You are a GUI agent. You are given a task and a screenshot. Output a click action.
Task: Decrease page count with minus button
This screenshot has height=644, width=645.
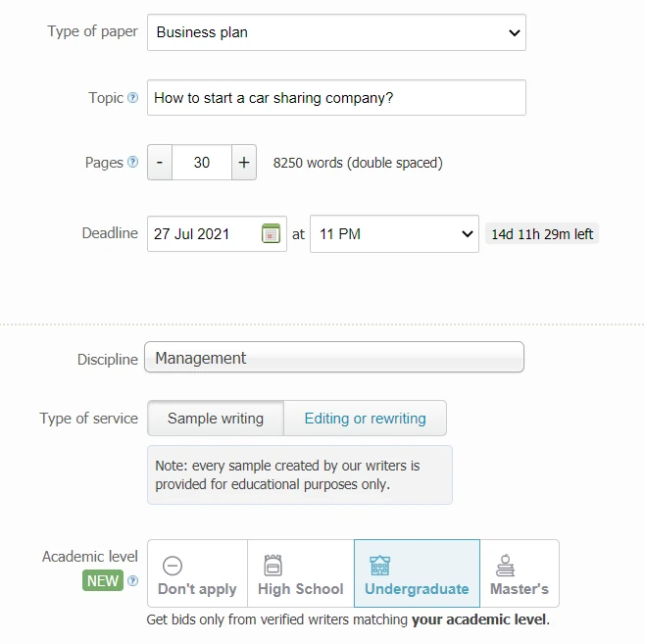(x=160, y=163)
